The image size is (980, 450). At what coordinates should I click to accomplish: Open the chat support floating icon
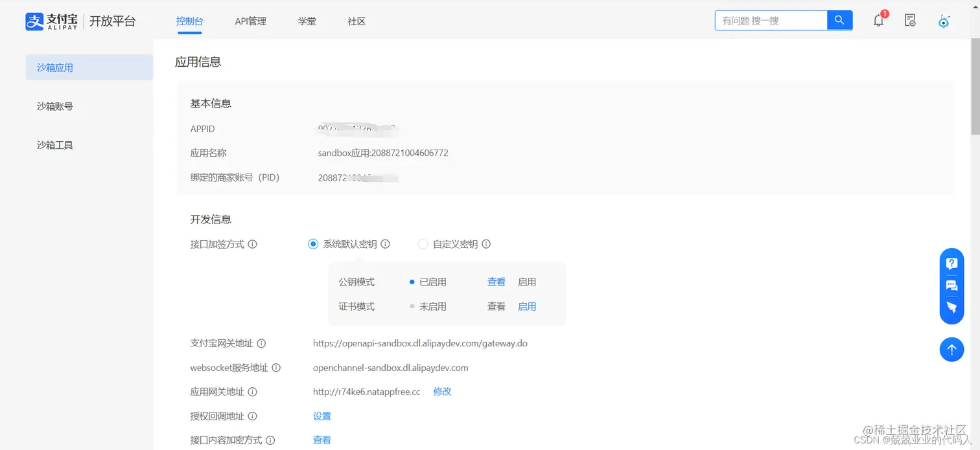pos(951,286)
